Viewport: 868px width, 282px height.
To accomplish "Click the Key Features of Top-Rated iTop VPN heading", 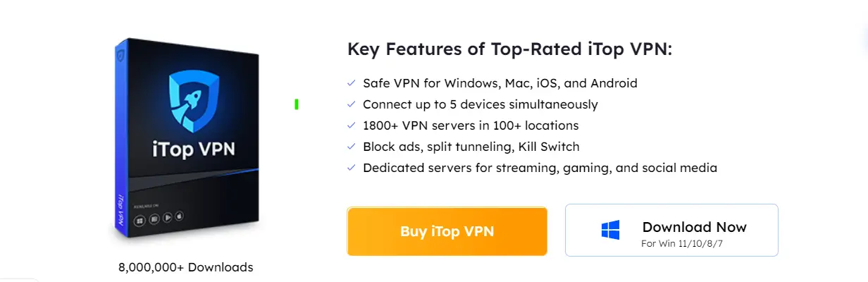I will pos(510,49).
